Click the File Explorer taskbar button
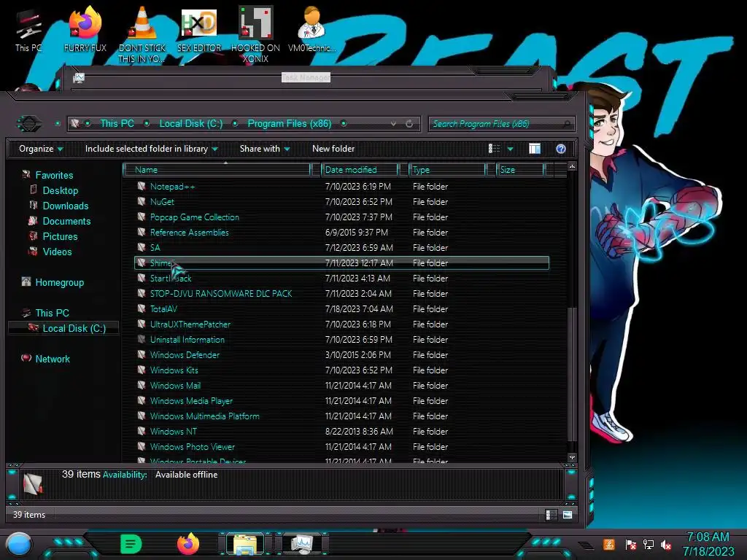The height and width of the screenshot is (560, 747). click(x=245, y=544)
